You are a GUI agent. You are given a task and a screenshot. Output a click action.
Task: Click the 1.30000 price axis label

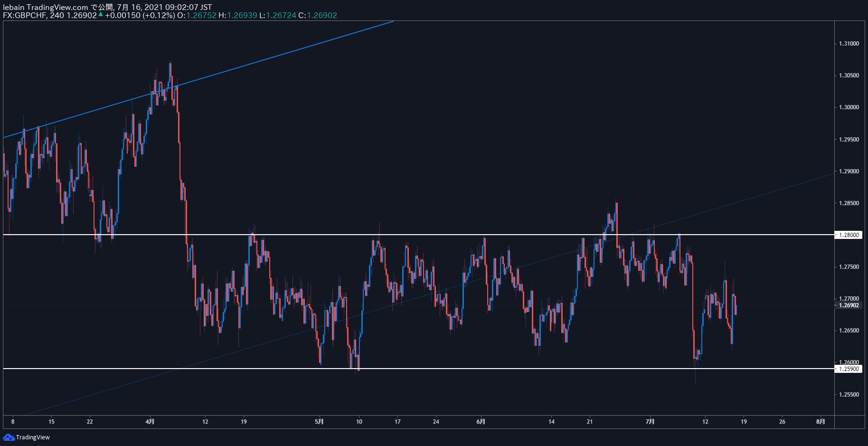coord(849,107)
